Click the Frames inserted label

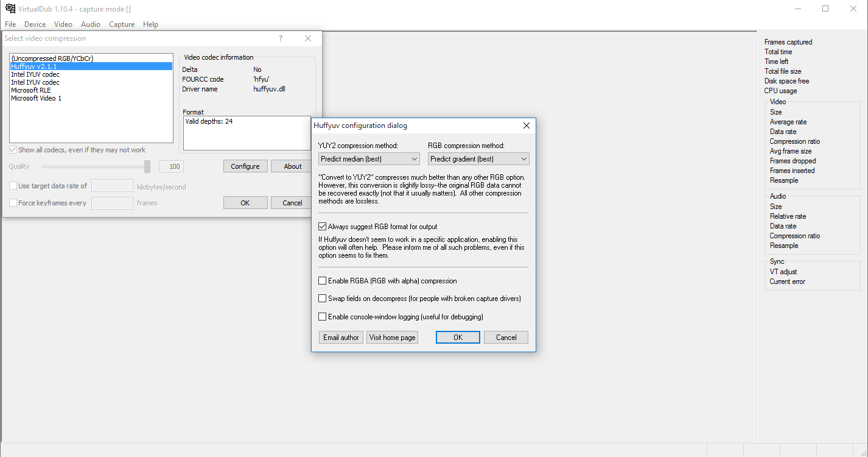[793, 171]
